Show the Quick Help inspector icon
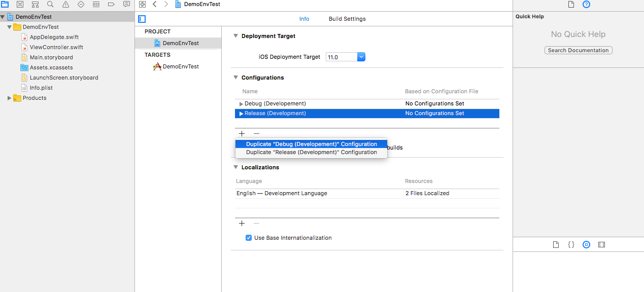The width and height of the screenshot is (644, 292). click(x=586, y=4)
